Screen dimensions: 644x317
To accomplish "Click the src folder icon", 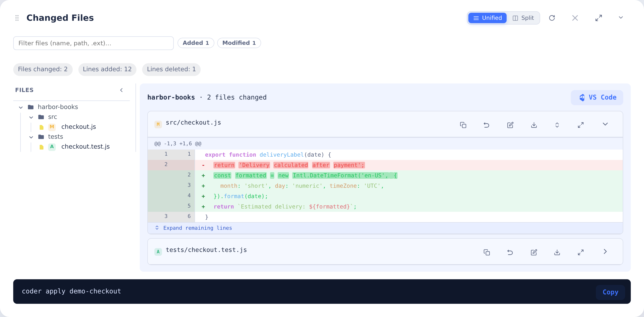I will (41, 117).
